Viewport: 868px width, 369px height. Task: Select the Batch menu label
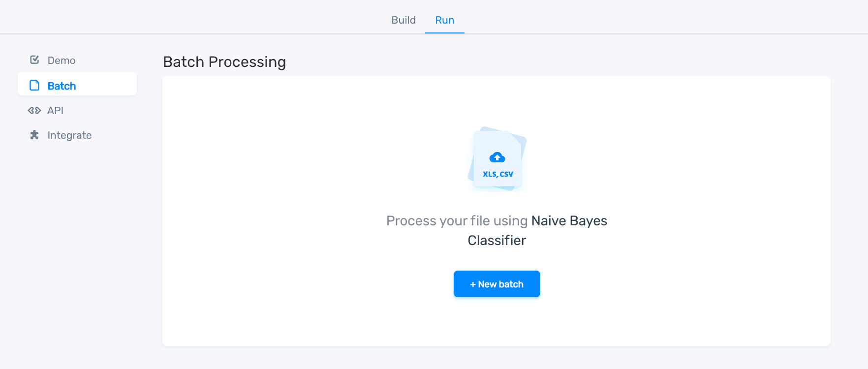point(62,86)
